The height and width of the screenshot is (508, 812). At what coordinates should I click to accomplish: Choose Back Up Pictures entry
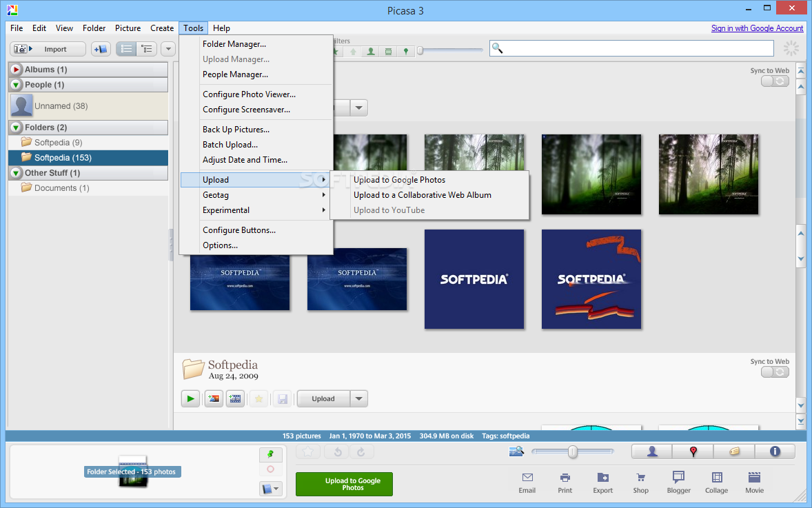pyautogui.click(x=256, y=130)
